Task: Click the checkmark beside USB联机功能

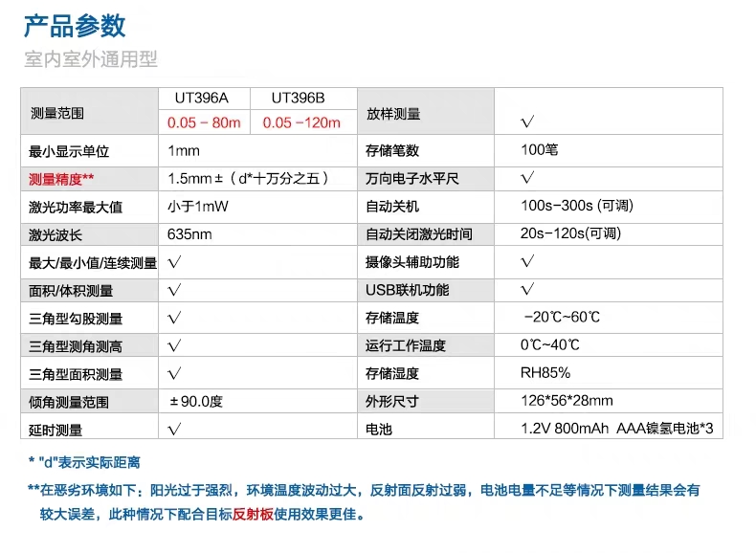Action: pyautogui.click(x=527, y=289)
